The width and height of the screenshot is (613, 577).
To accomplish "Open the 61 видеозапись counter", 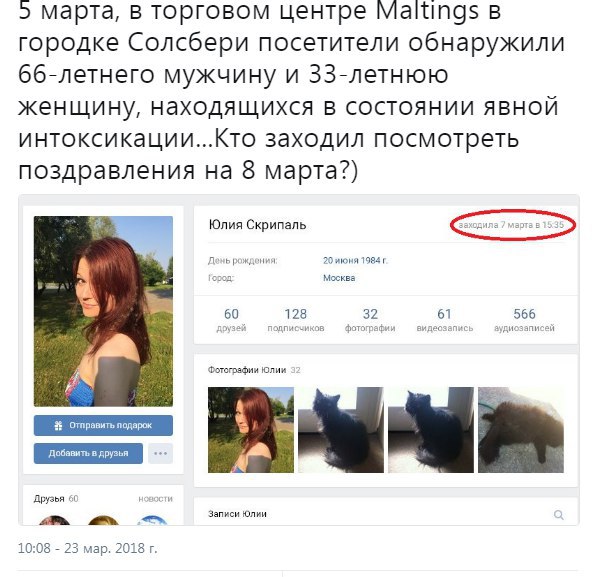I will (445, 320).
